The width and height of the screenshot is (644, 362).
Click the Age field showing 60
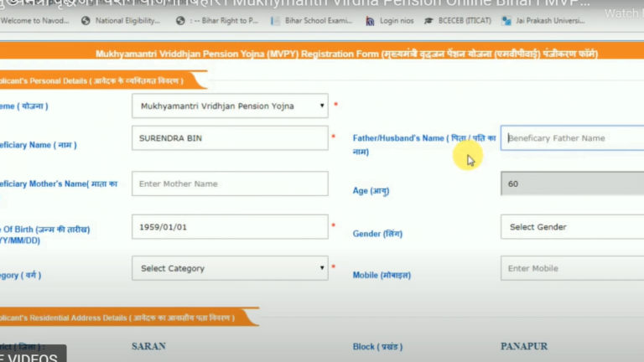click(x=572, y=184)
